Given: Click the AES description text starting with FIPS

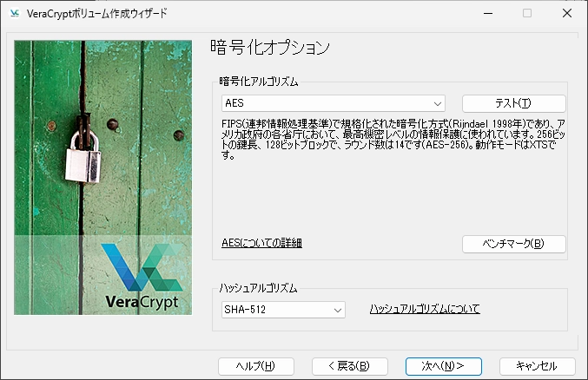Looking at the screenshot, I should [x=393, y=139].
